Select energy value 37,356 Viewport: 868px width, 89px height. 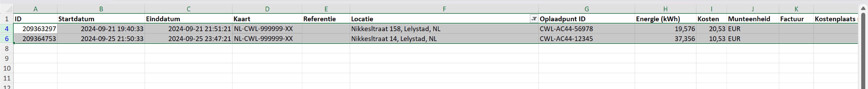pos(666,39)
